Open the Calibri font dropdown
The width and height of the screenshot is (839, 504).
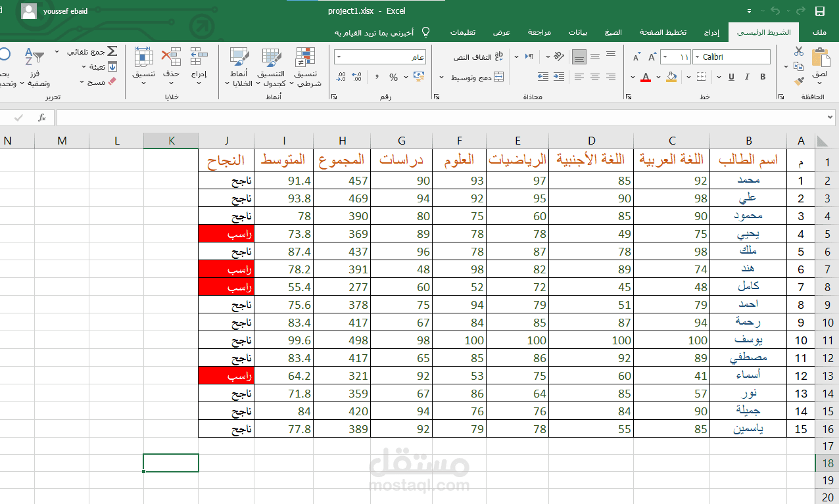697,57
